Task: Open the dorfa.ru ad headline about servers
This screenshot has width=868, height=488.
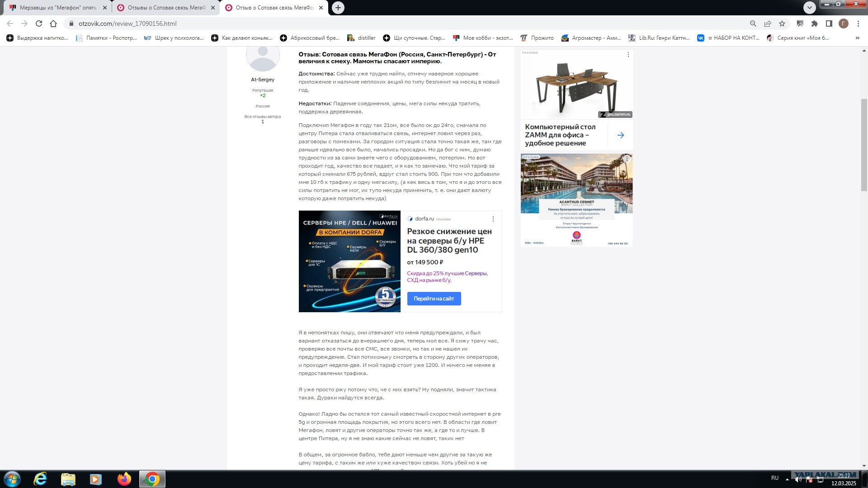Action: tap(449, 241)
